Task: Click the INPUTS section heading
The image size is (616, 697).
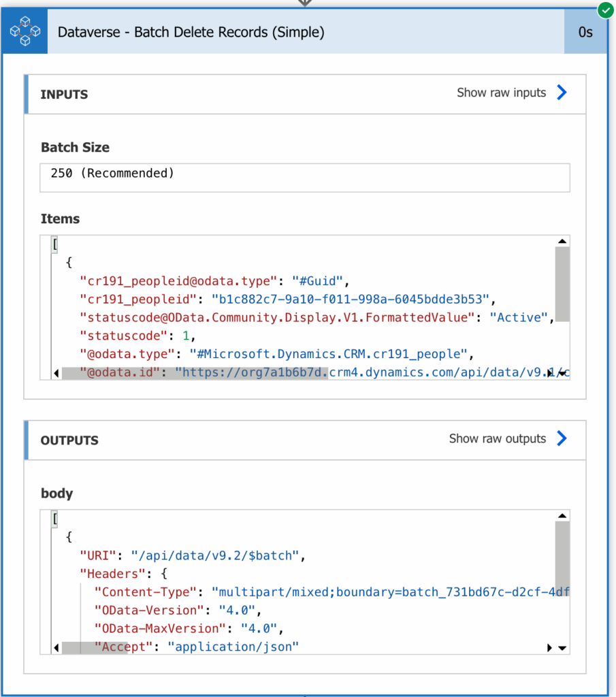Action: [x=65, y=94]
